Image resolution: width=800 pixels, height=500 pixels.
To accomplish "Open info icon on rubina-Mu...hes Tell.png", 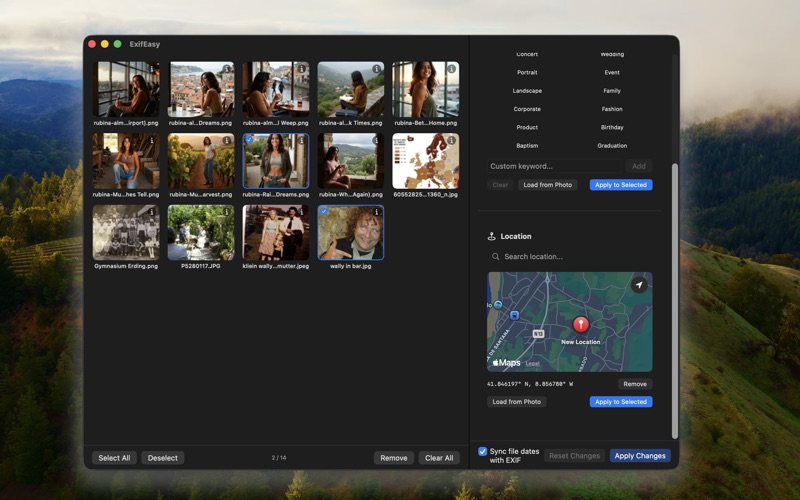I will pyautogui.click(x=152, y=140).
